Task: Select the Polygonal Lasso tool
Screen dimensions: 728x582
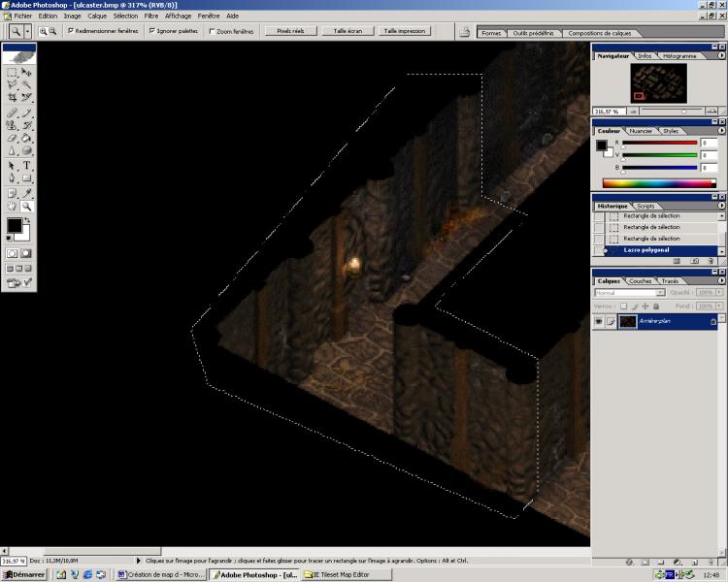Action: coord(12,84)
